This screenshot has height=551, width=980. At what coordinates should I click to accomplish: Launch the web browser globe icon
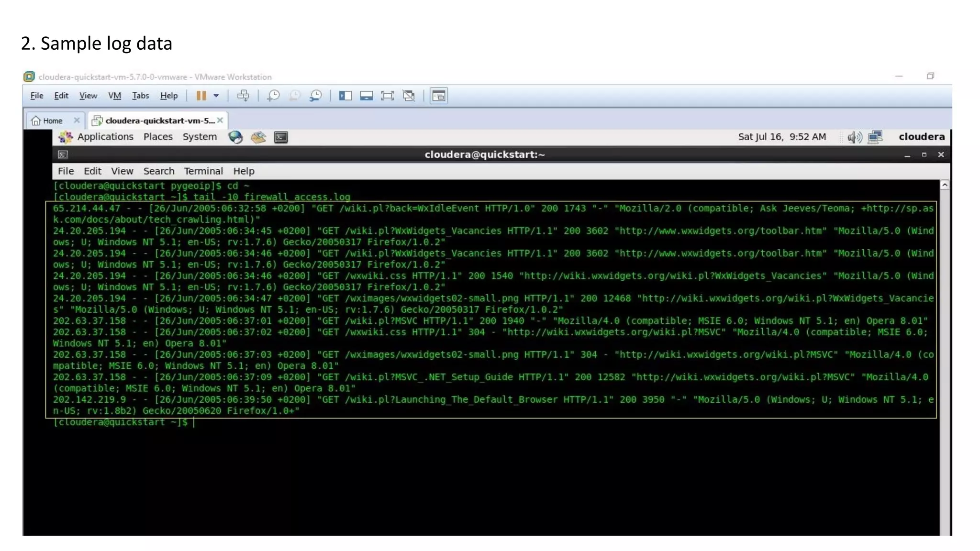(235, 137)
